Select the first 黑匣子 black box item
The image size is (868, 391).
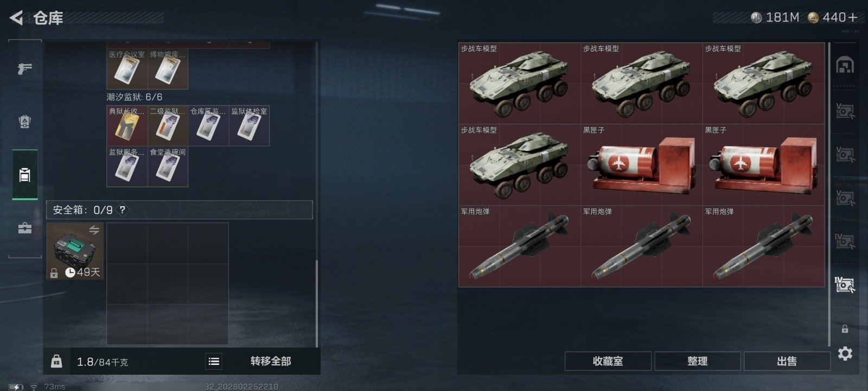pos(641,165)
